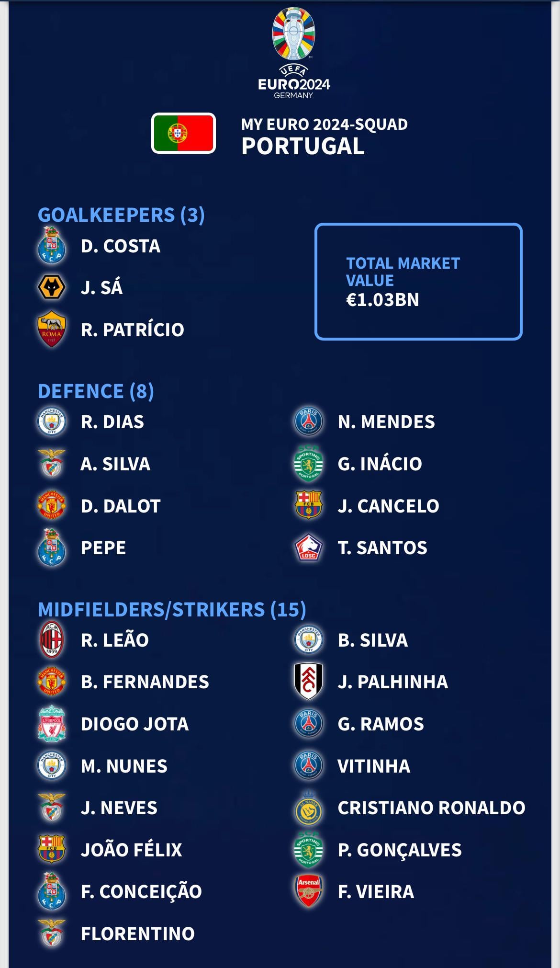Screen dimensions: 560x968
Task: Click the Wolves crest beside J. Sá
Action: (x=52, y=287)
